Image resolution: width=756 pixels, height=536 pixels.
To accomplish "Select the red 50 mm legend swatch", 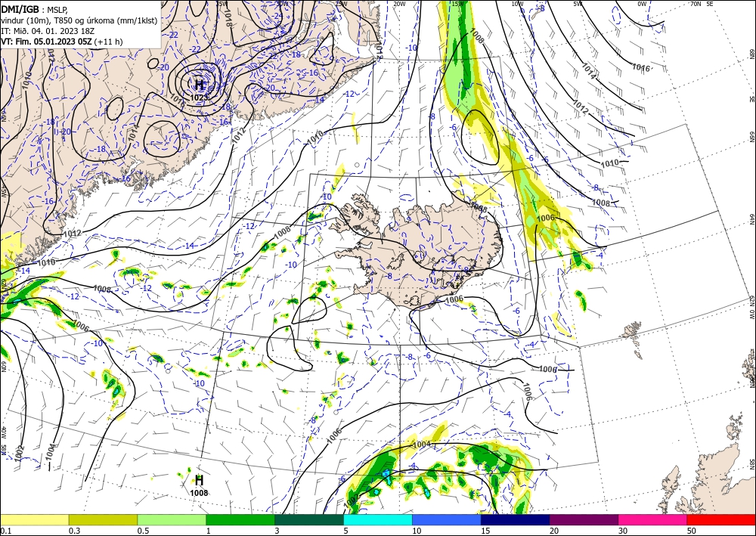I will click(721, 519).
